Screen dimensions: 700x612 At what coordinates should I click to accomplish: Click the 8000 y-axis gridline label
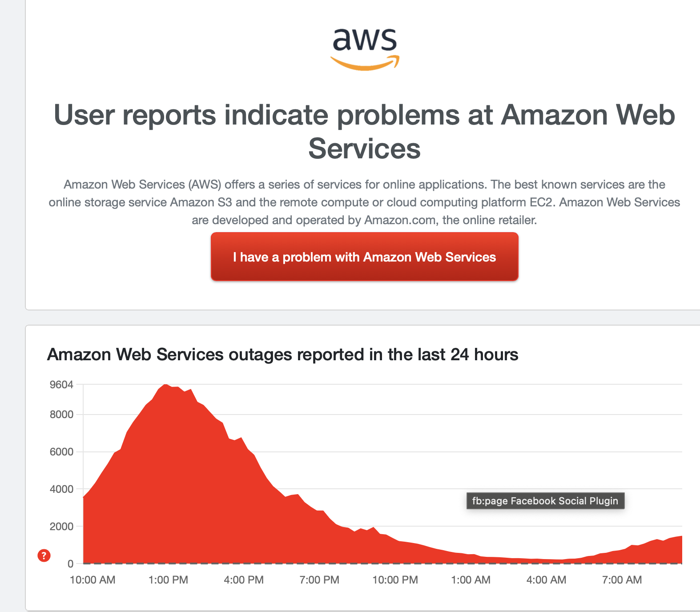click(x=61, y=415)
